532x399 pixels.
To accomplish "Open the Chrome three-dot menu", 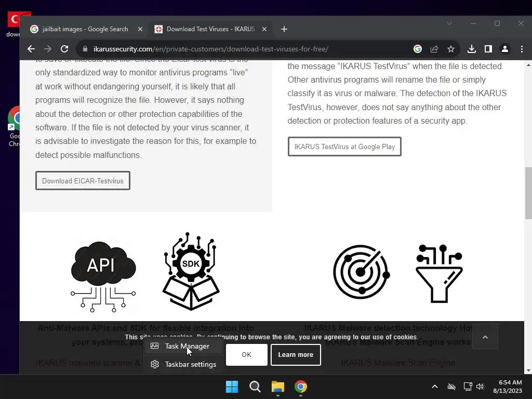I will 522,49.
